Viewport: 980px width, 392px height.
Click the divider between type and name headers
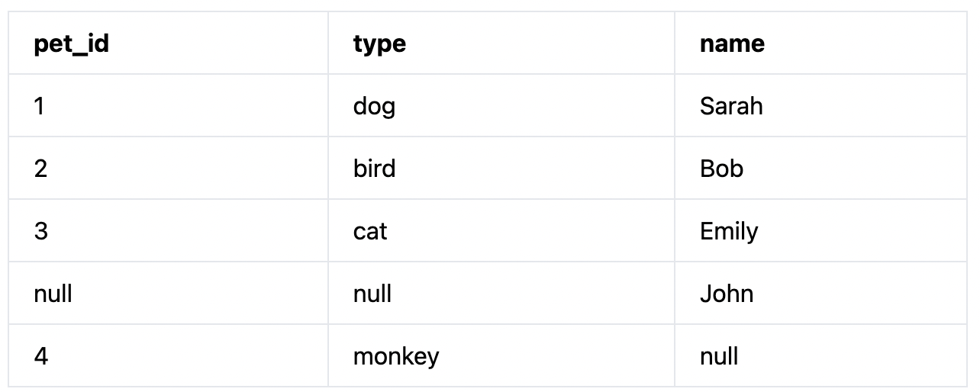[675, 43]
